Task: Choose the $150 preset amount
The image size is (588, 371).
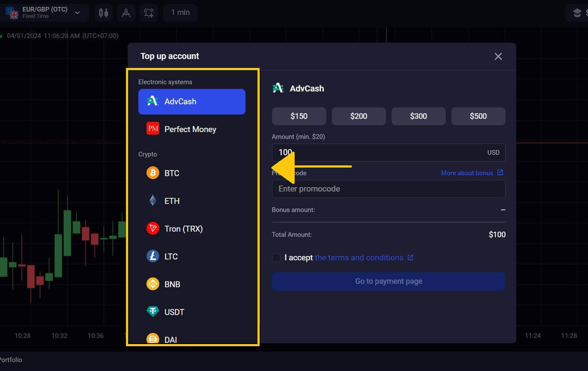Action: tap(299, 116)
